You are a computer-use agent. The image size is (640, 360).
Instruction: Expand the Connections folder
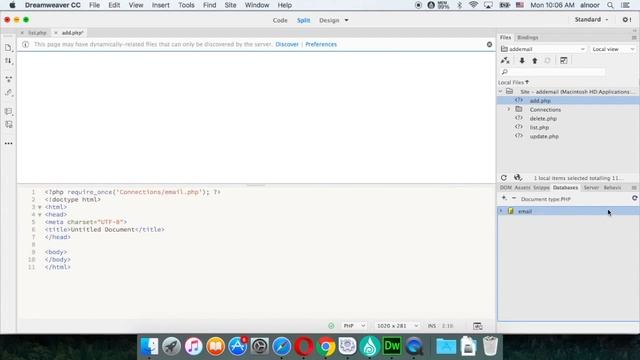[509, 109]
